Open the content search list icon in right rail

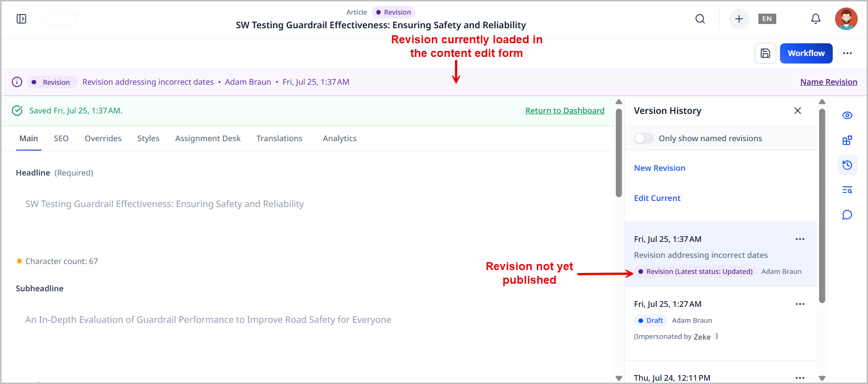tap(847, 190)
